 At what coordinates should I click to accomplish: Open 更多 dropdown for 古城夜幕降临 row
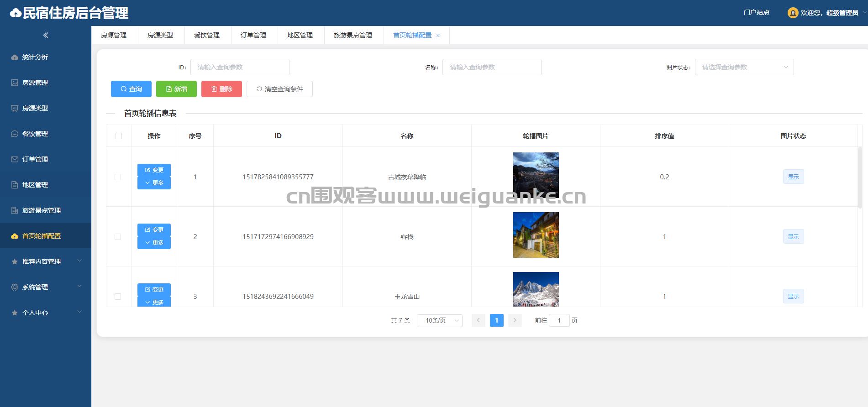[x=154, y=183]
